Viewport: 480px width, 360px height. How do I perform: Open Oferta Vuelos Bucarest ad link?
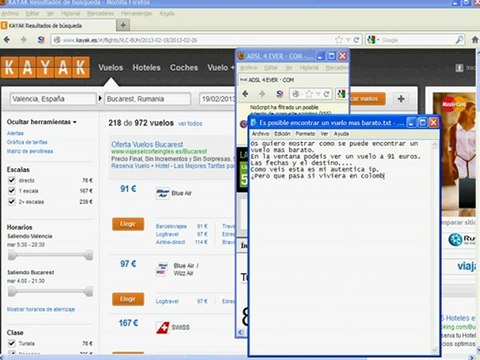[147, 144]
